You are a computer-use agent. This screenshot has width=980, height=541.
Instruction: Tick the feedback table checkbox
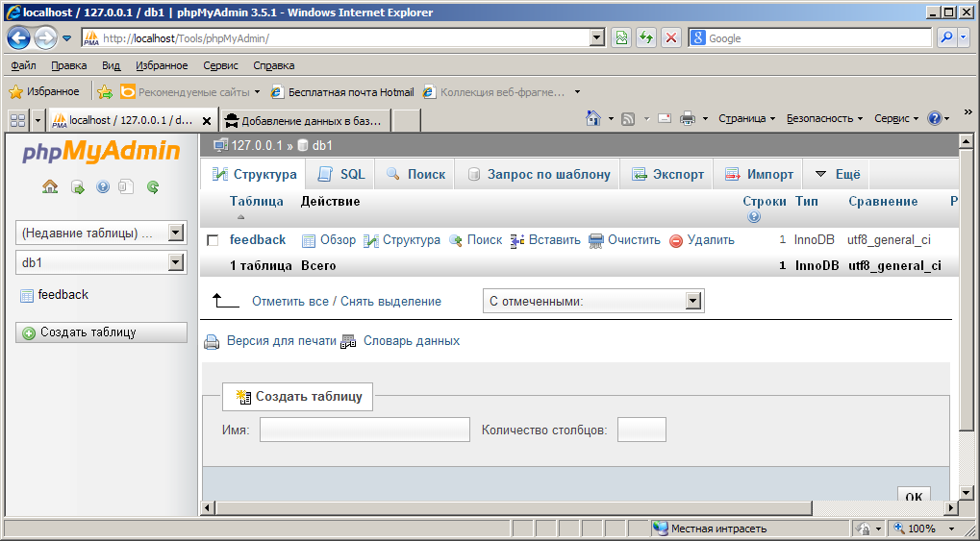point(213,240)
